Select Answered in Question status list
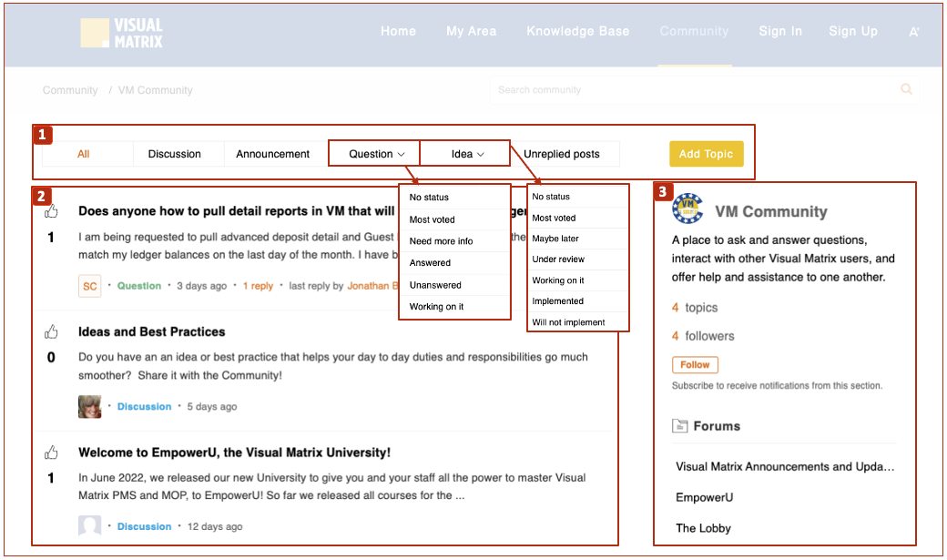Image resolution: width=947 pixels, height=560 pixels. 430,263
